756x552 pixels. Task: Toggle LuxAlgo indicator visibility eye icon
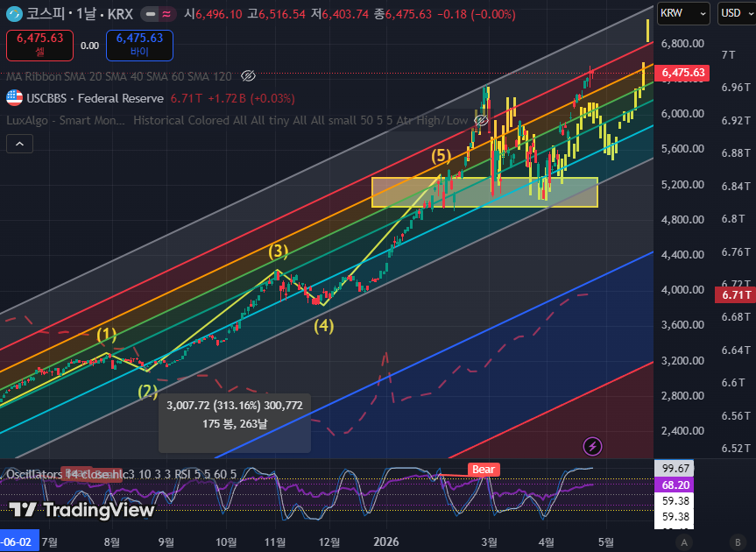(481, 120)
